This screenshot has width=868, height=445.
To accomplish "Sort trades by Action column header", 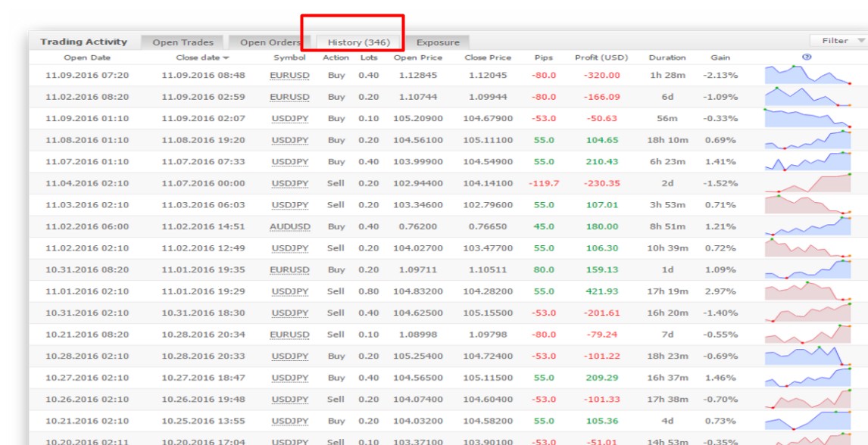I will click(x=336, y=58).
